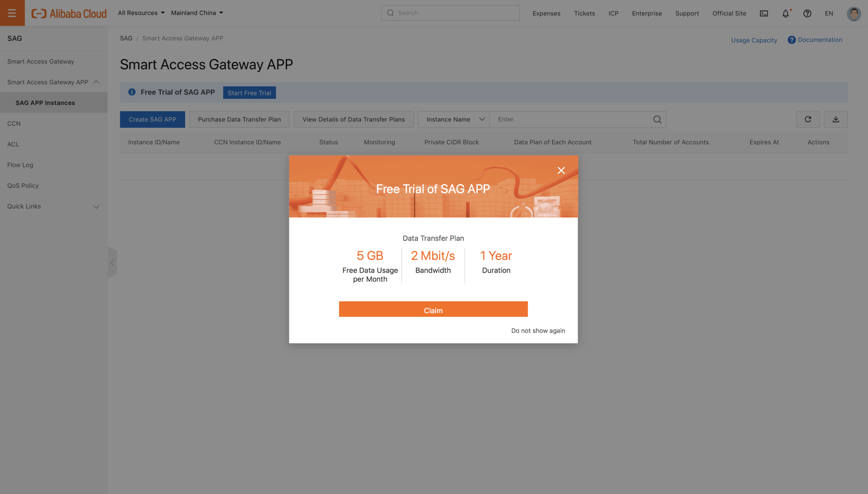Open the Mainland China region dropdown

tap(197, 13)
